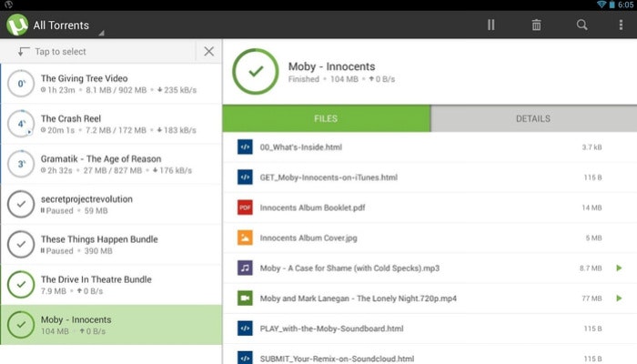Click Moby - Innocents detail title
The width and height of the screenshot is (637, 364).
coord(331,66)
